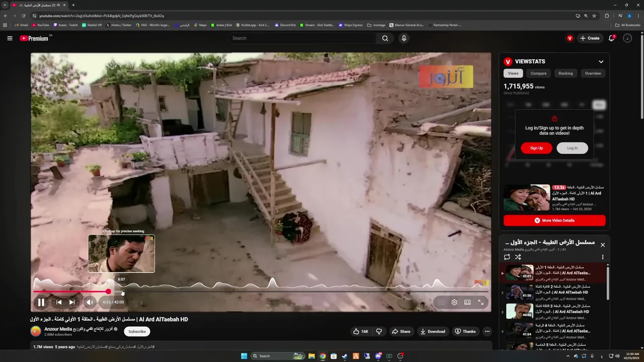Click the Log In button in ViewStats

pos(572,148)
